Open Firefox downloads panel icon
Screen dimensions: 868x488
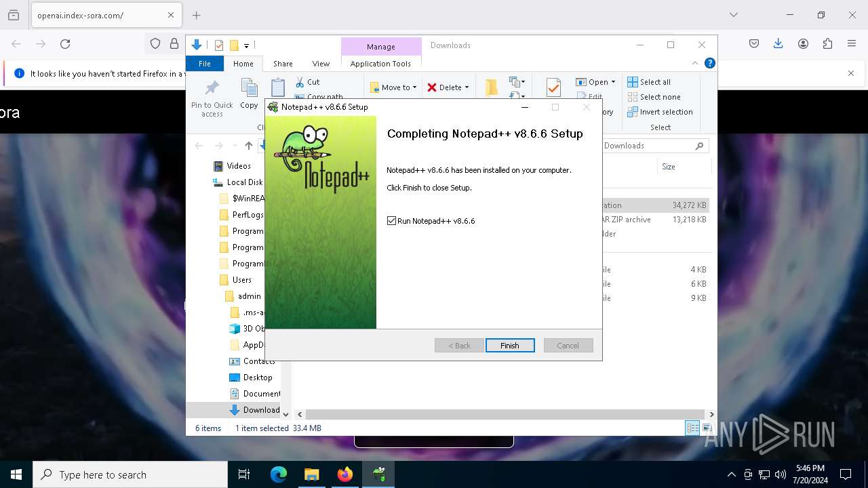(778, 44)
